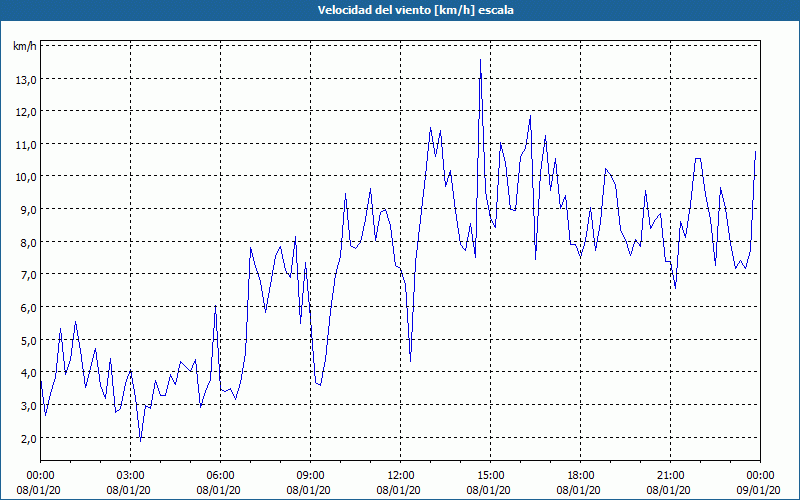Click the highest wind speed peak above 13
This screenshot has height=500, width=800.
click(x=480, y=60)
